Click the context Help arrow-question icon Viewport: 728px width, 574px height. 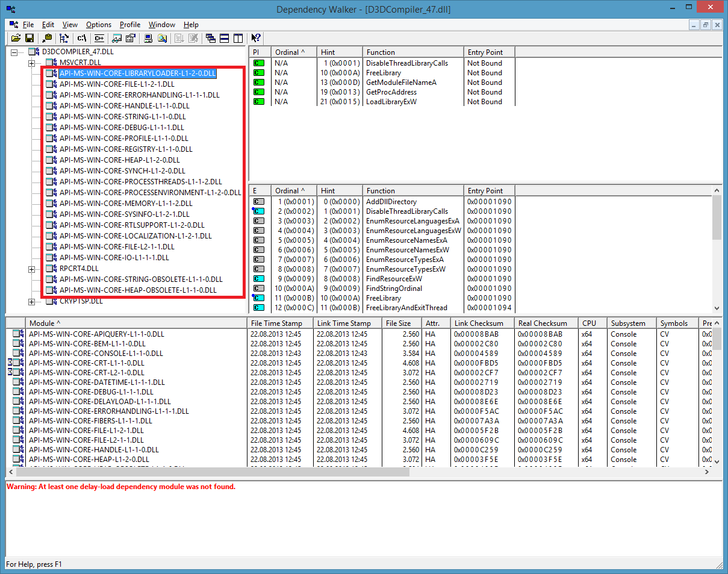(x=256, y=38)
